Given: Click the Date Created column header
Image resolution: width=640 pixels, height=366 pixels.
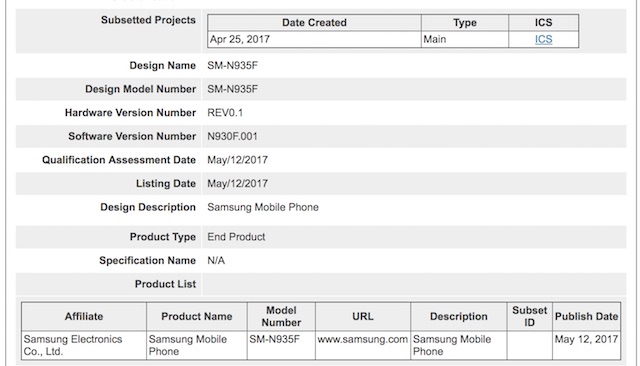Looking at the screenshot, I should (314, 22).
